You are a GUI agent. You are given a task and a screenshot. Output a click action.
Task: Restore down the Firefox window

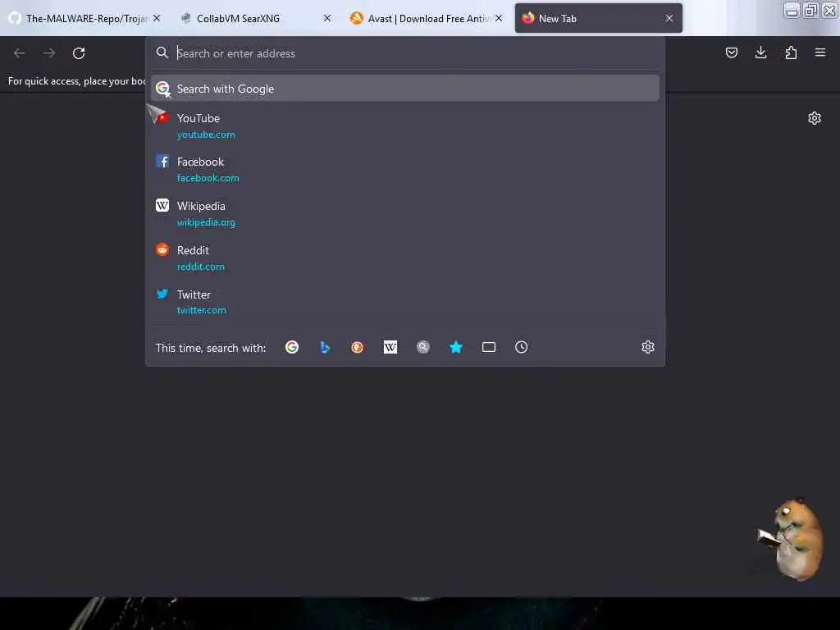tap(810, 10)
